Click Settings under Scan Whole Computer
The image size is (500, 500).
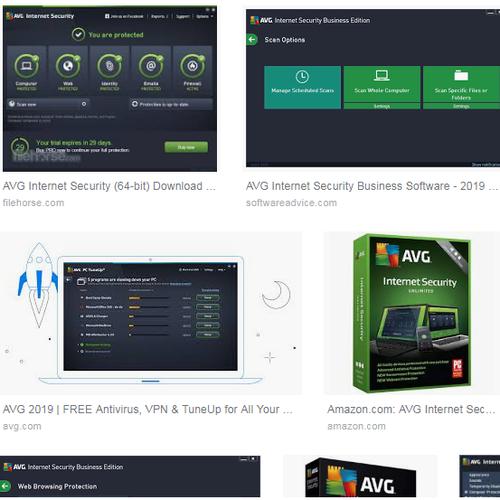(382, 106)
